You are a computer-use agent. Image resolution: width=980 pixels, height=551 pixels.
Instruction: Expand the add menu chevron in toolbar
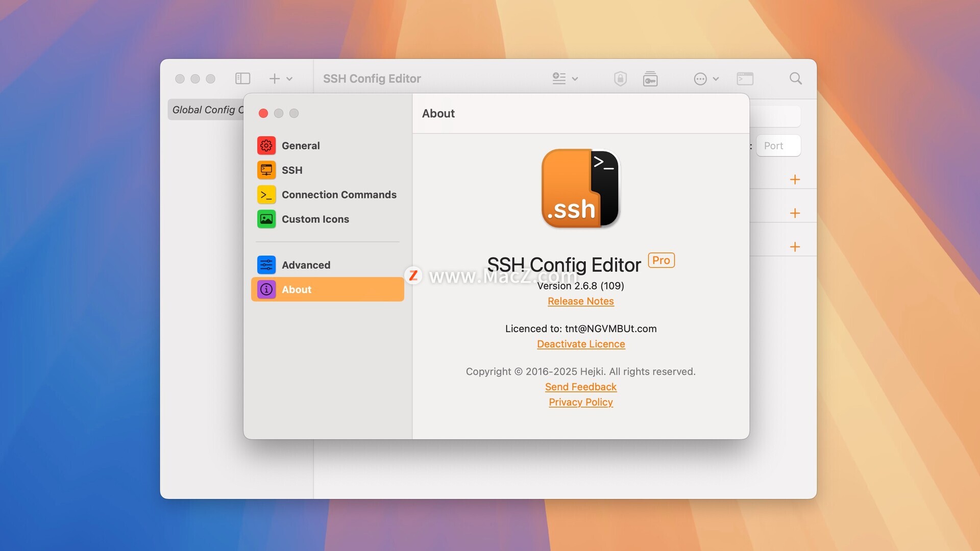tap(289, 79)
